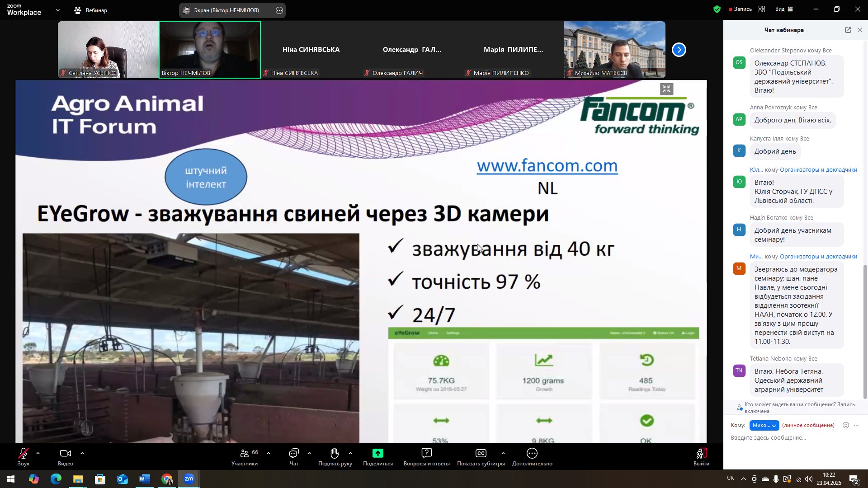Open volume control in system tray
The width and height of the screenshot is (868, 488).
coord(809,479)
